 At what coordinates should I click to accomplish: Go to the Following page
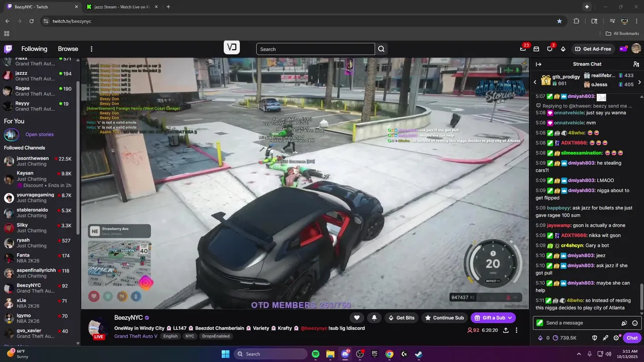pyautogui.click(x=34, y=49)
